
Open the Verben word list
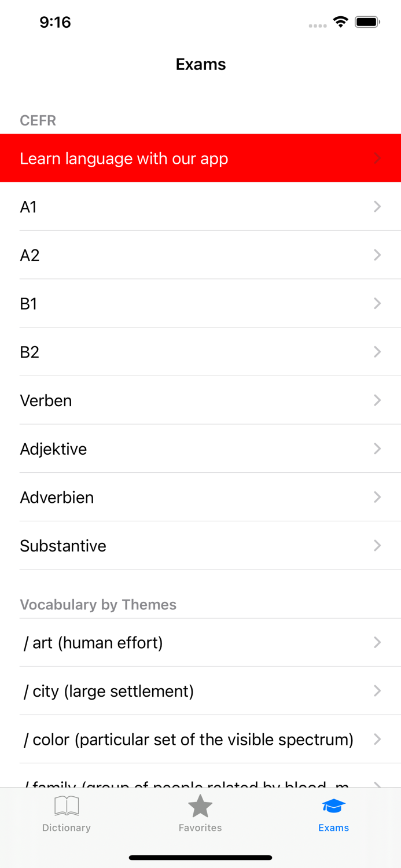(200, 400)
